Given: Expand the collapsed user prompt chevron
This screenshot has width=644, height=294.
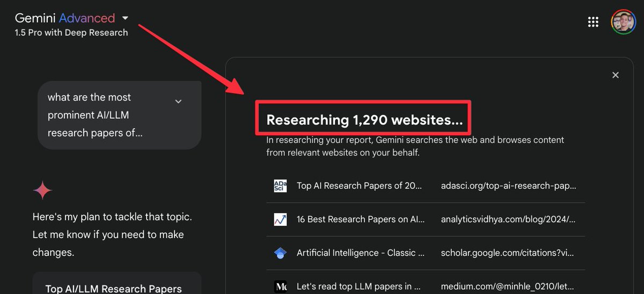Looking at the screenshot, I should 179,101.
